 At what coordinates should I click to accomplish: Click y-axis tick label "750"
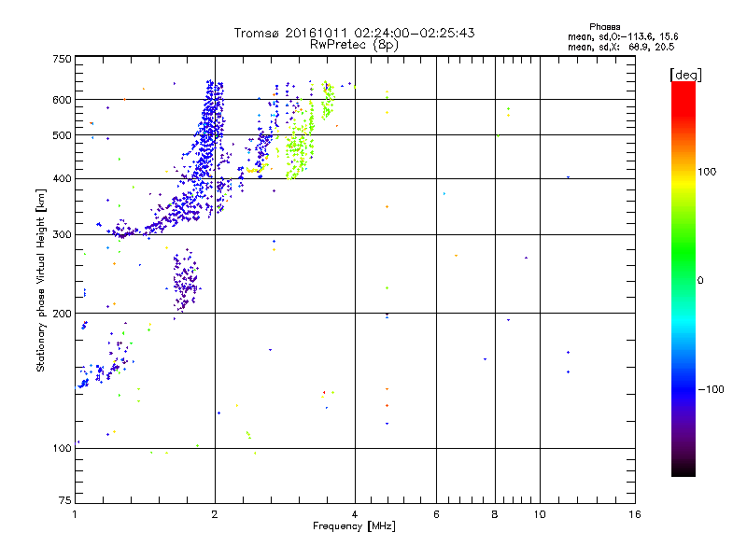coord(62,59)
